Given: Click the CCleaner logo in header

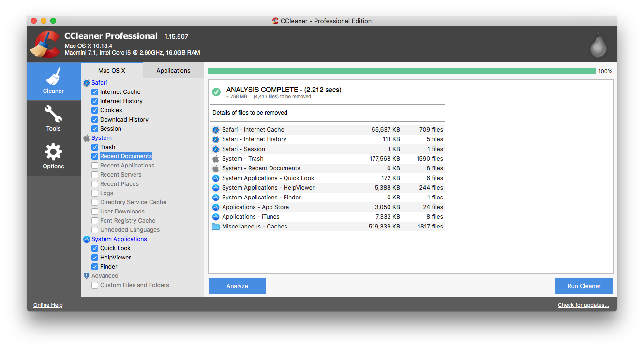Looking at the screenshot, I should (x=45, y=44).
